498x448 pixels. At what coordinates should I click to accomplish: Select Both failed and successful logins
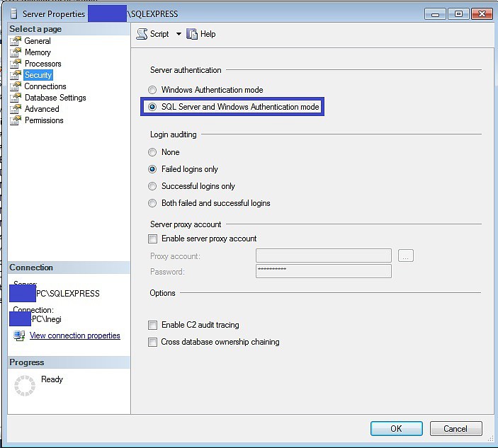pos(152,203)
